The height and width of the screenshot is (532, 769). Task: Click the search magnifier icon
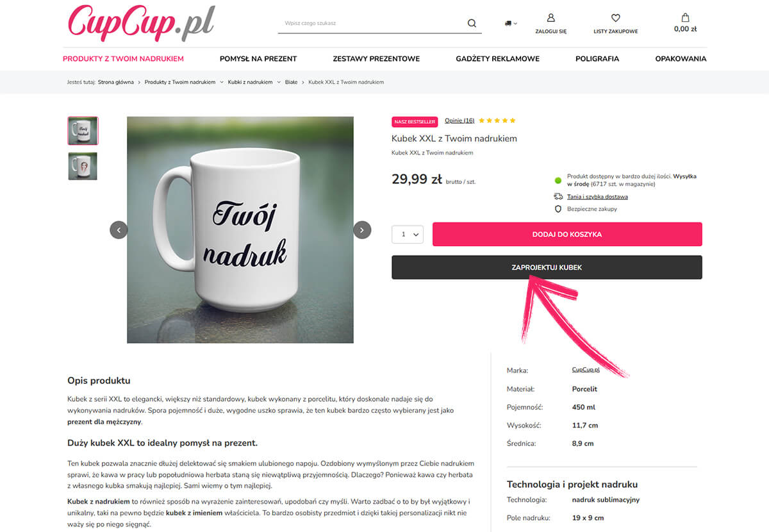(x=472, y=23)
